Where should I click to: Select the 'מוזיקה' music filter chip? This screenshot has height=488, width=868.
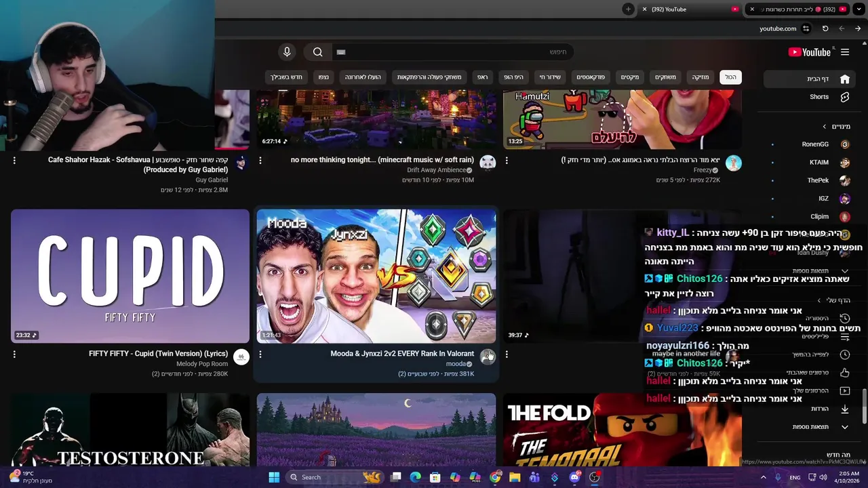coord(701,77)
